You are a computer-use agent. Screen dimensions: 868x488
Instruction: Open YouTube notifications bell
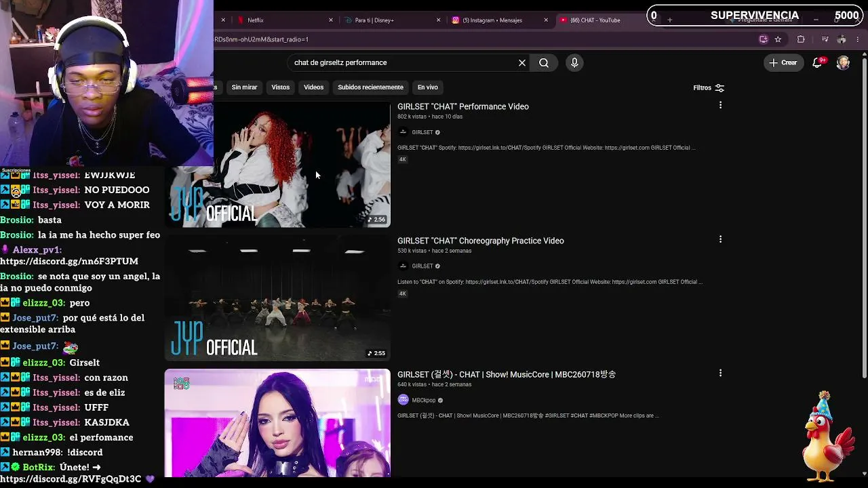(x=818, y=62)
